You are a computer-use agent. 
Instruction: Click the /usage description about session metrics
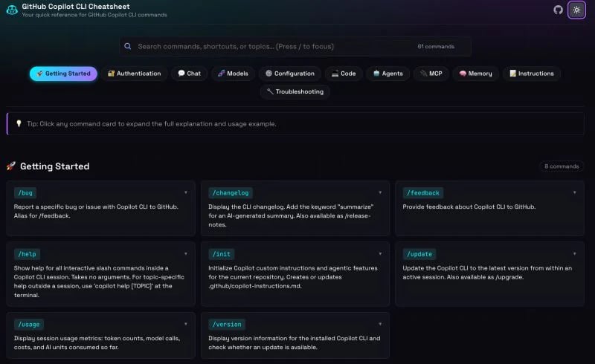tap(97, 342)
